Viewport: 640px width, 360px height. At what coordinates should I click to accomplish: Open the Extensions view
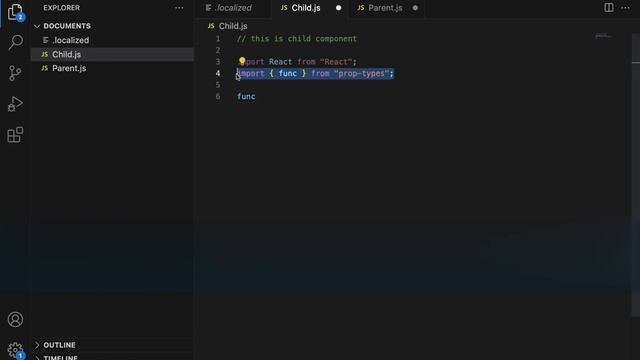pos(15,135)
